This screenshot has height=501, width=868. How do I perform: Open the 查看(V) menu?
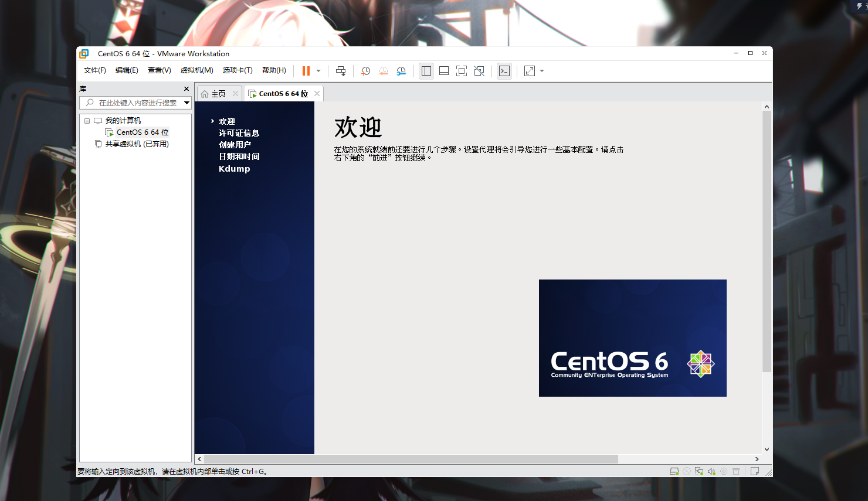point(160,70)
